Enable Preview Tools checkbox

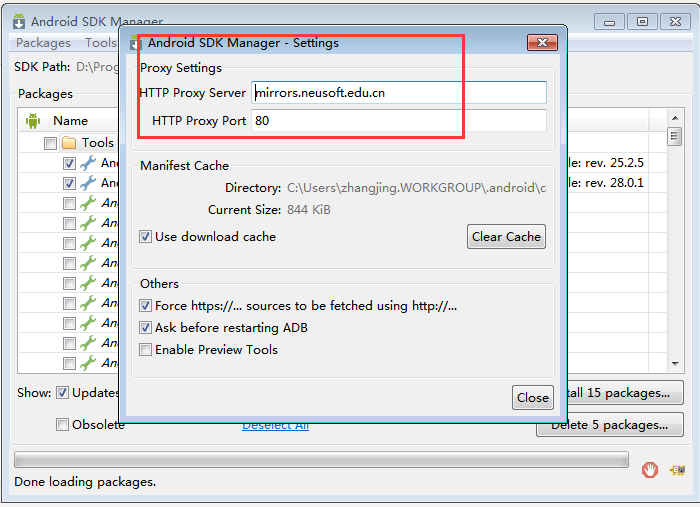tap(145, 349)
